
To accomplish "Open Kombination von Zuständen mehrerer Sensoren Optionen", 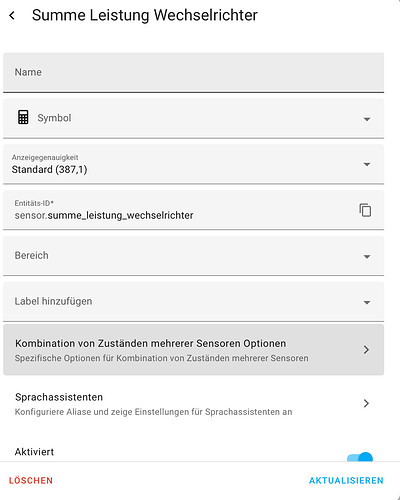I will (x=193, y=350).
